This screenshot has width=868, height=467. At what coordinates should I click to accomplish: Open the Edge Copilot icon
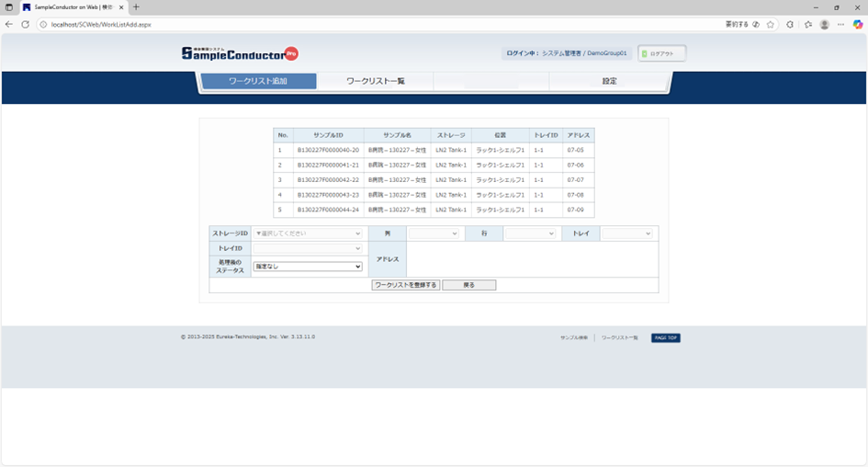(x=857, y=24)
